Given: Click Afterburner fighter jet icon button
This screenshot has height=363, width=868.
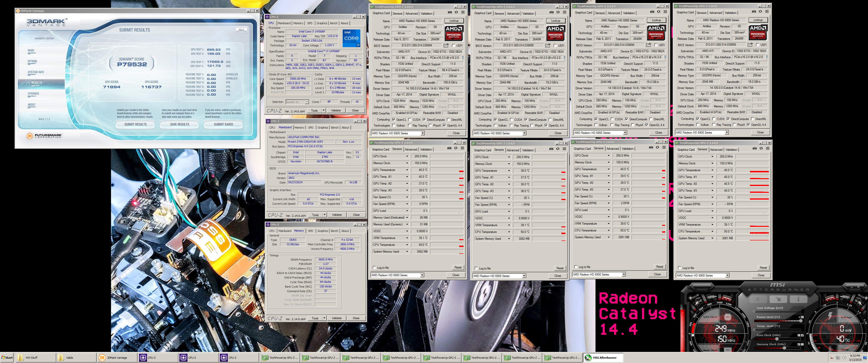Looking at the screenshot, I should point(778,299).
